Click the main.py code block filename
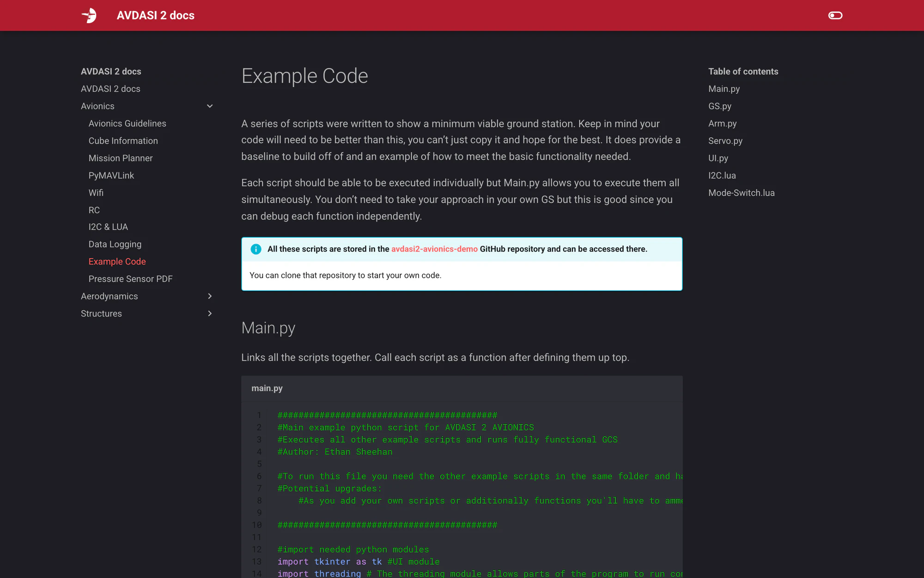 pyautogui.click(x=267, y=388)
